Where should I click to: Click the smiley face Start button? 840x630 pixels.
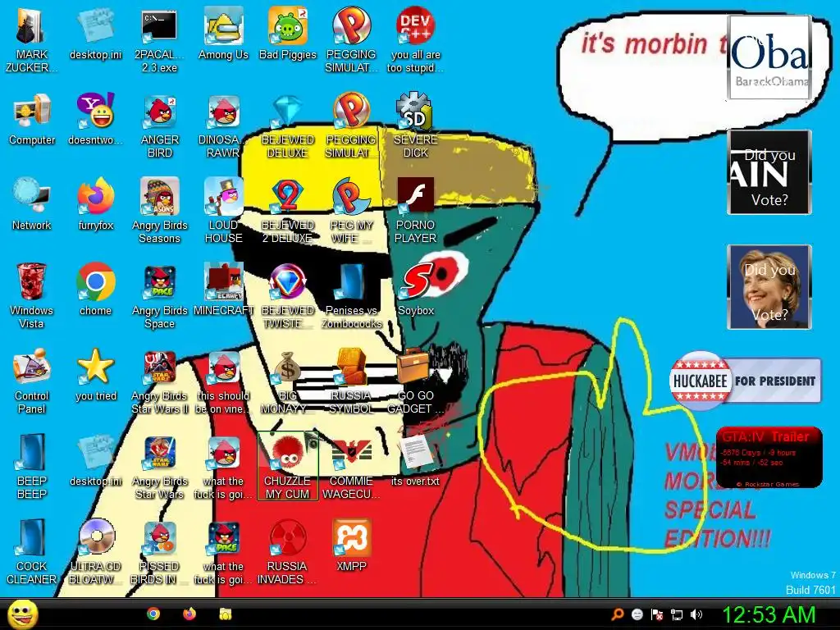coord(22,614)
